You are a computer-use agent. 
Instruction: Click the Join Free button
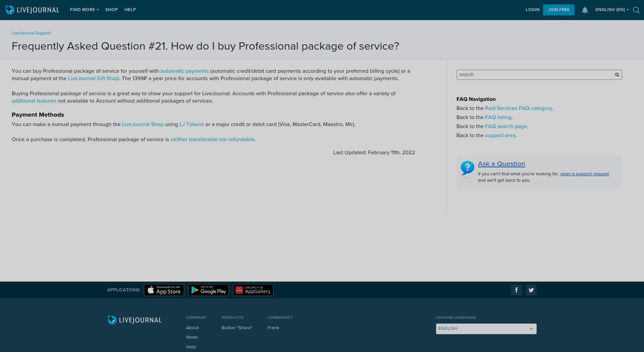[558, 10]
